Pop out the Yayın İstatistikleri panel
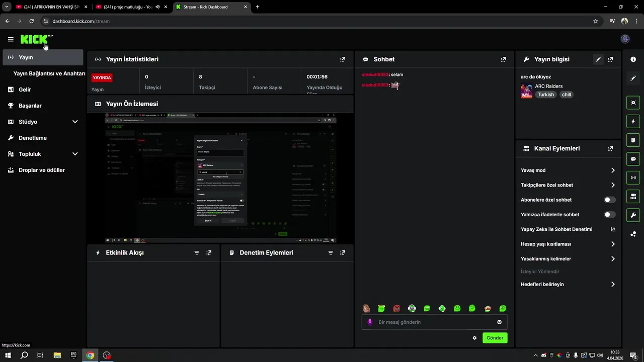 point(343,59)
